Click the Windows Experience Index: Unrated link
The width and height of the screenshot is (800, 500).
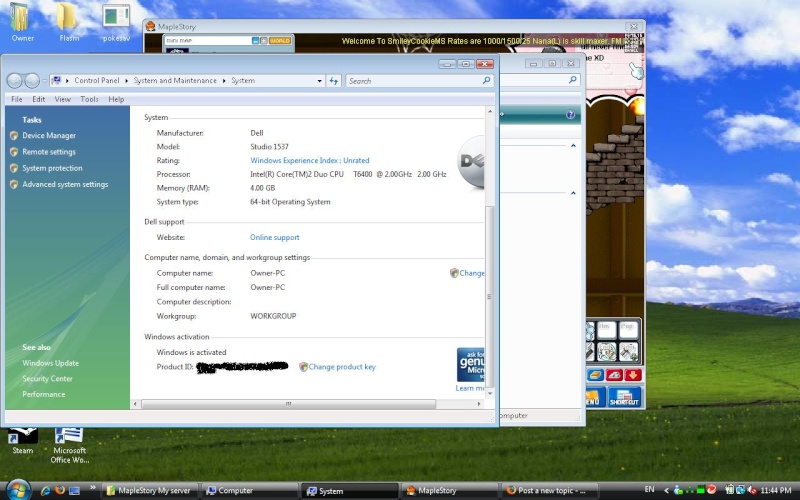310,160
